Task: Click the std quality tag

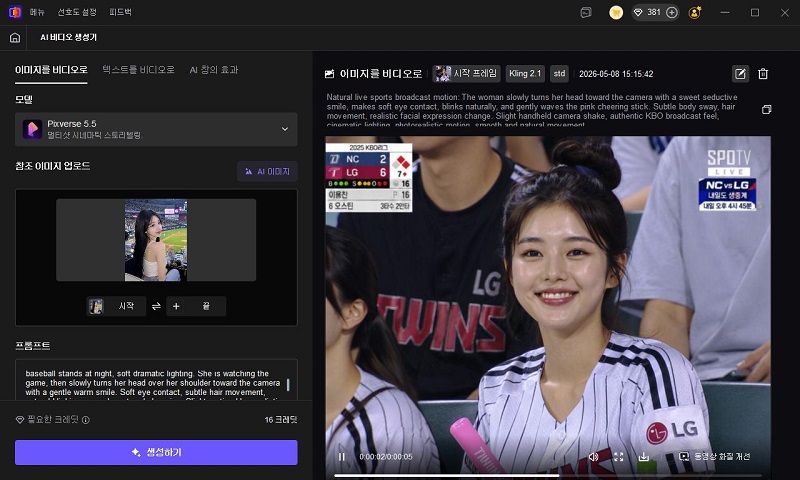Action: pyautogui.click(x=560, y=74)
